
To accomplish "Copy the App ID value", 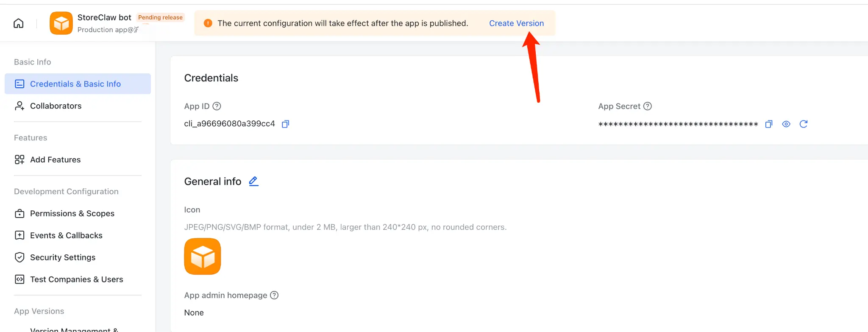I will [286, 124].
